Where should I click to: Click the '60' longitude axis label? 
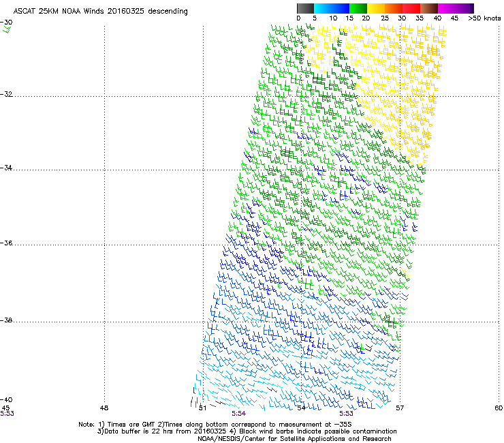point(499,408)
